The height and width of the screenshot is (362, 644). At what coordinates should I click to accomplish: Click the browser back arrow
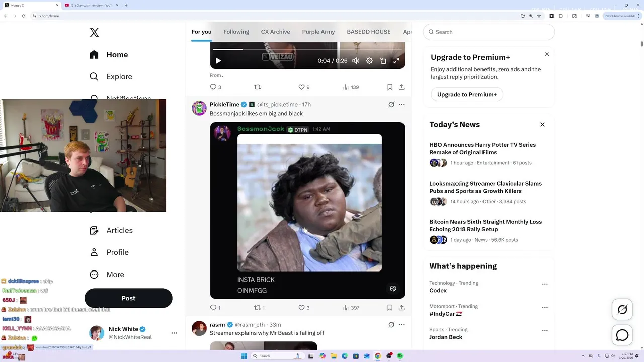[x=6, y=16]
